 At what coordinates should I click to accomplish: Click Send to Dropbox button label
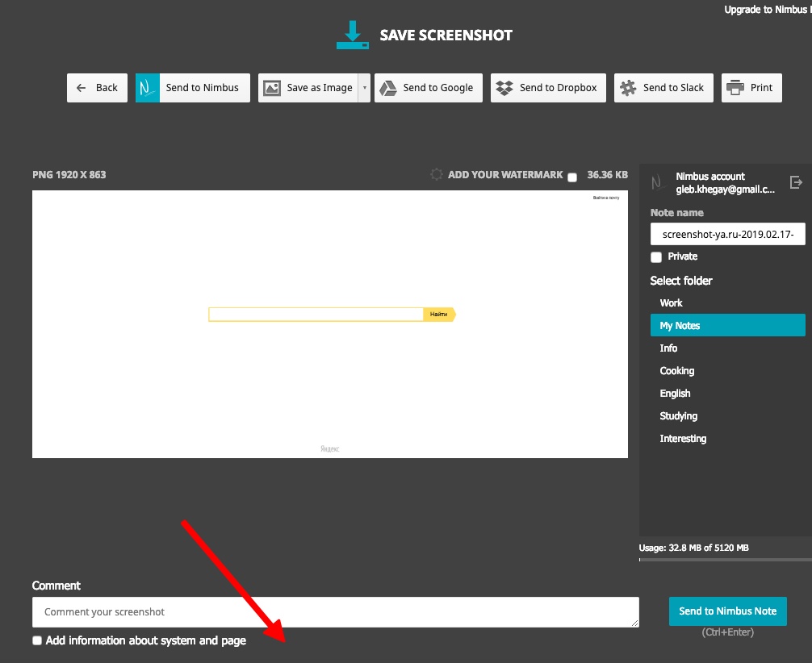tap(559, 88)
